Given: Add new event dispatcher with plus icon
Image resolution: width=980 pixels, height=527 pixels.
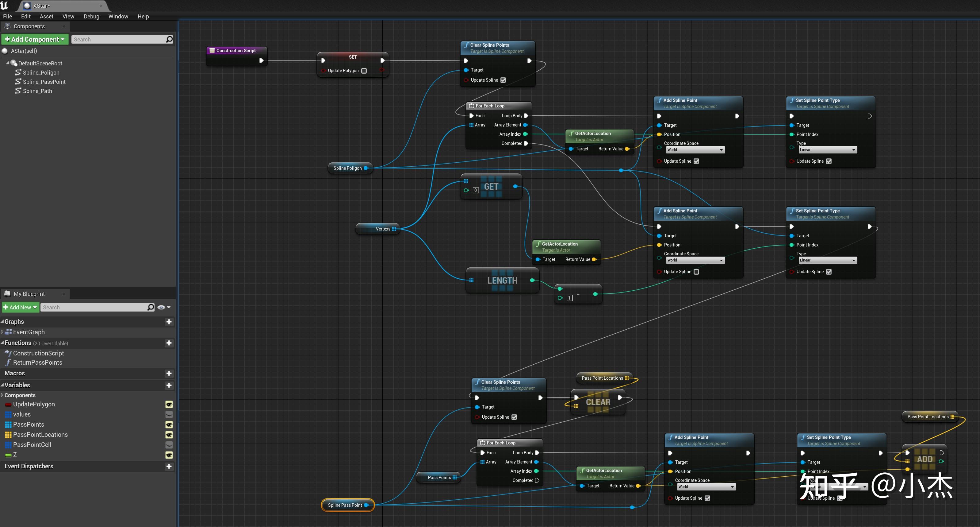Looking at the screenshot, I should click(x=169, y=467).
